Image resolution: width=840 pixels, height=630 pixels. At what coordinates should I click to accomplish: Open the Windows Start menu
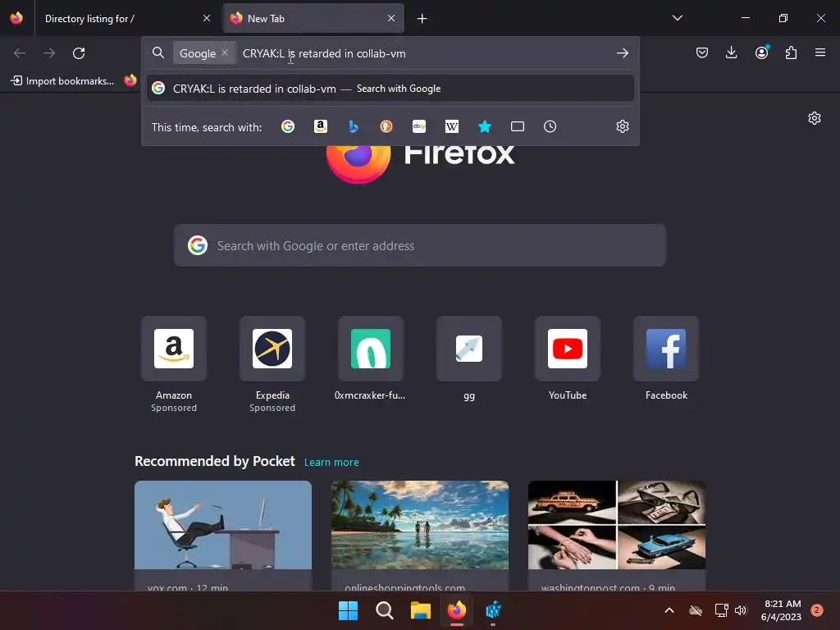348,610
